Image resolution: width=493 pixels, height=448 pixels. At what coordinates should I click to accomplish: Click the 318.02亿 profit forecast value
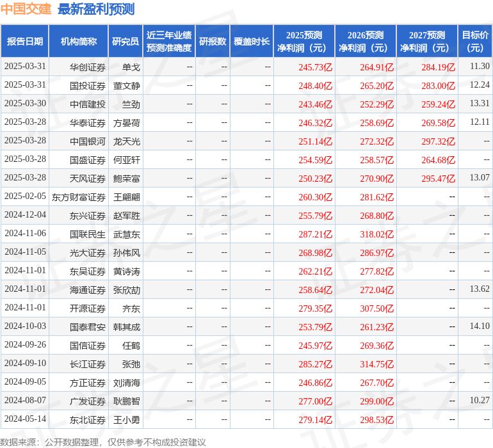pyautogui.click(x=376, y=234)
